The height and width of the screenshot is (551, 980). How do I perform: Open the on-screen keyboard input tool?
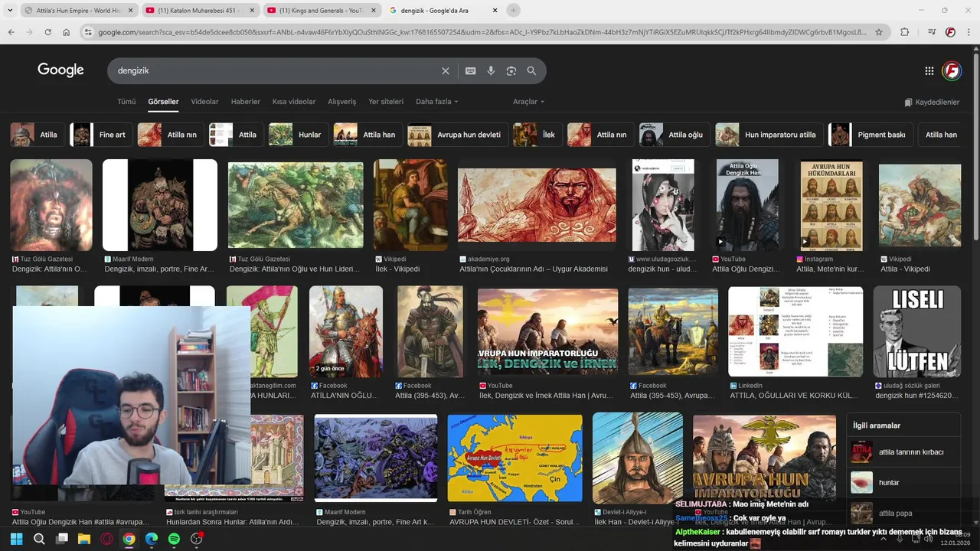pyautogui.click(x=471, y=70)
